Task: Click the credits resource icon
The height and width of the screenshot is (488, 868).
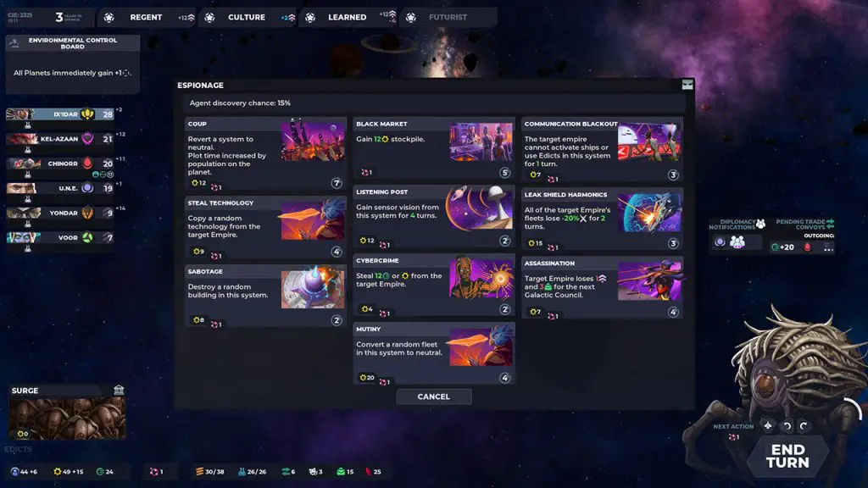Action: [x=100, y=471]
